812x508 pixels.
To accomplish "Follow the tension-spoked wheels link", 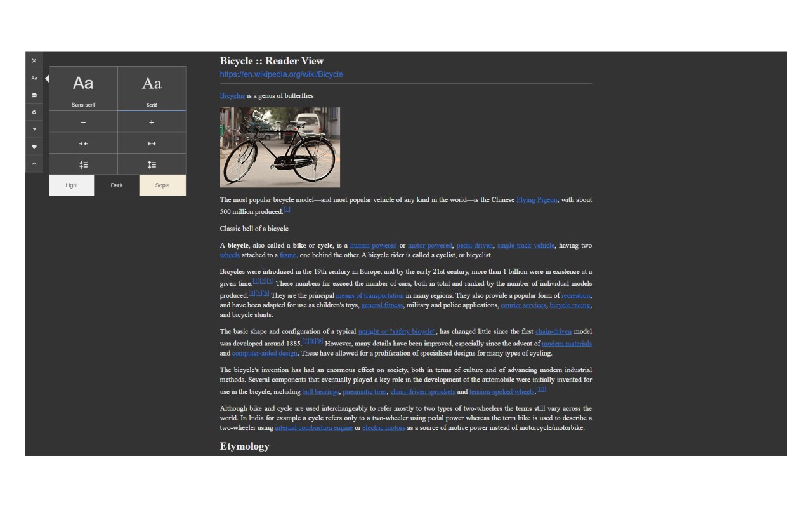I will coord(502,392).
